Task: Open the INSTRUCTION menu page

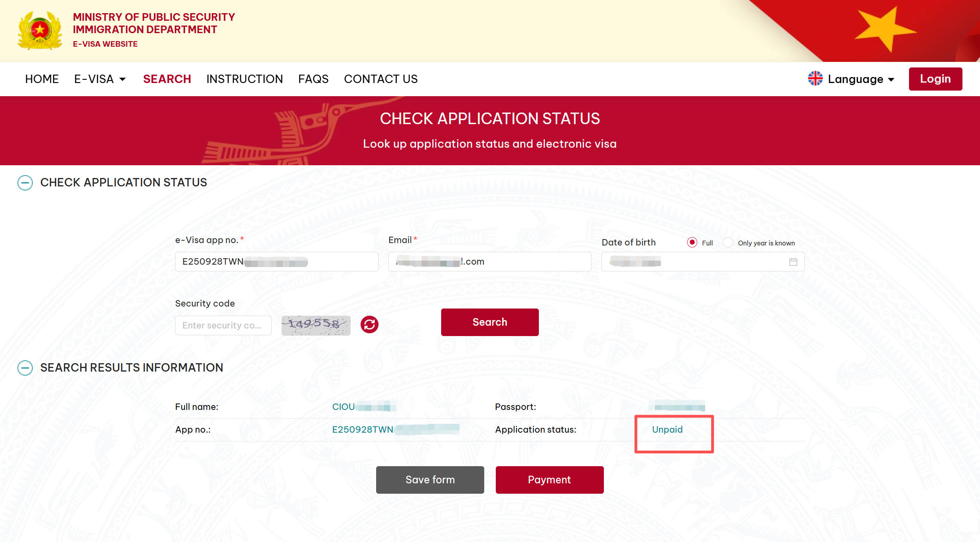Action: point(245,79)
